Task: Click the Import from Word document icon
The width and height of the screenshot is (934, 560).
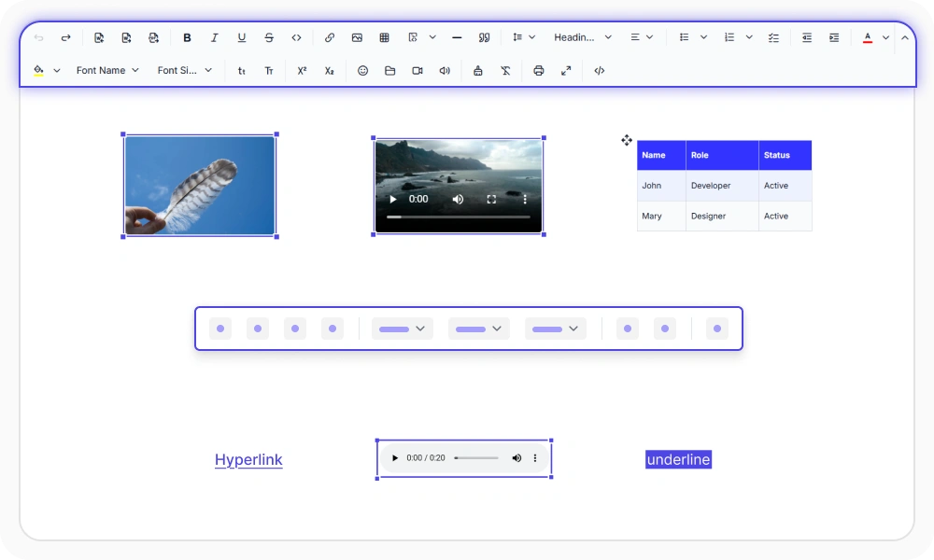Action: pos(99,37)
